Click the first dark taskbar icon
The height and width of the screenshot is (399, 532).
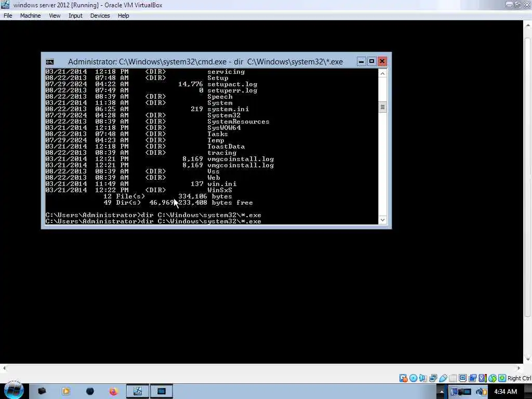[42, 392]
